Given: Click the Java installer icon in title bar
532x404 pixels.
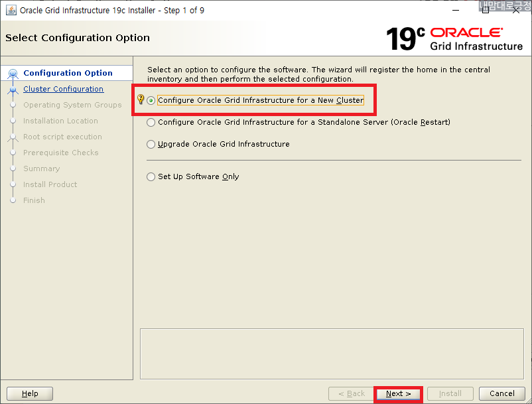Looking at the screenshot, I should pyautogui.click(x=11, y=10).
